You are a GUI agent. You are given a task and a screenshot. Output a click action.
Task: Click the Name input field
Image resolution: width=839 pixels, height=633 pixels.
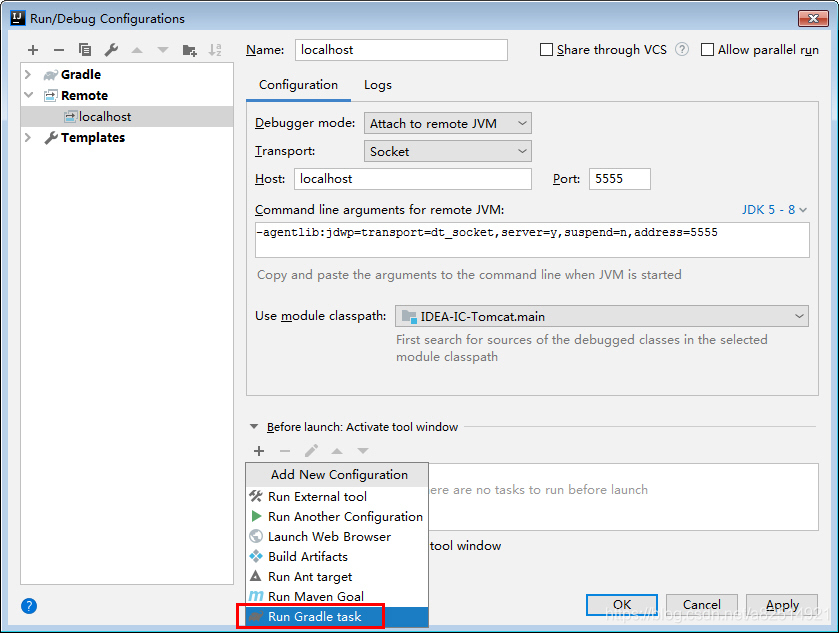[401, 50]
